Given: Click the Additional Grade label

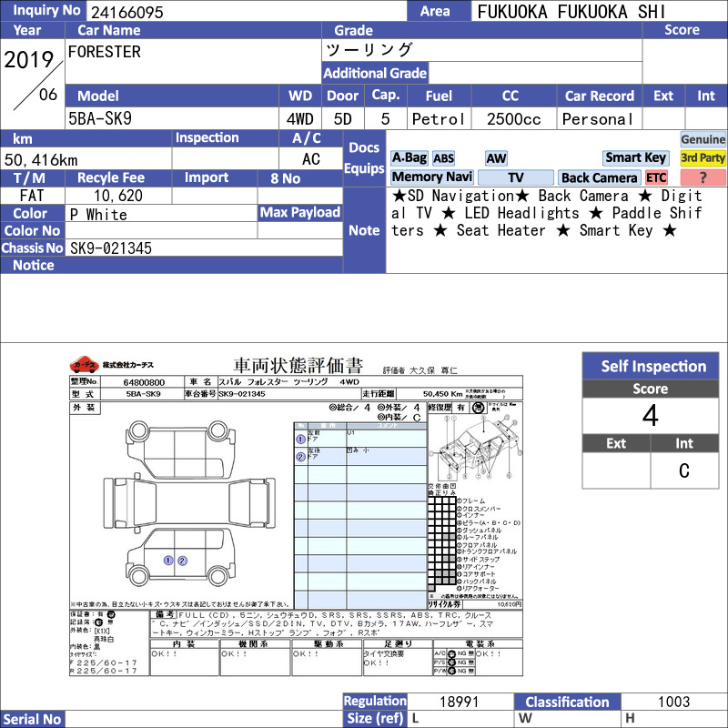Looking at the screenshot, I should (375, 73).
